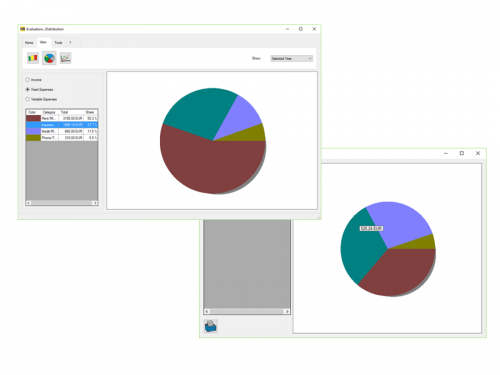Open the Home tab

[x=29, y=43]
